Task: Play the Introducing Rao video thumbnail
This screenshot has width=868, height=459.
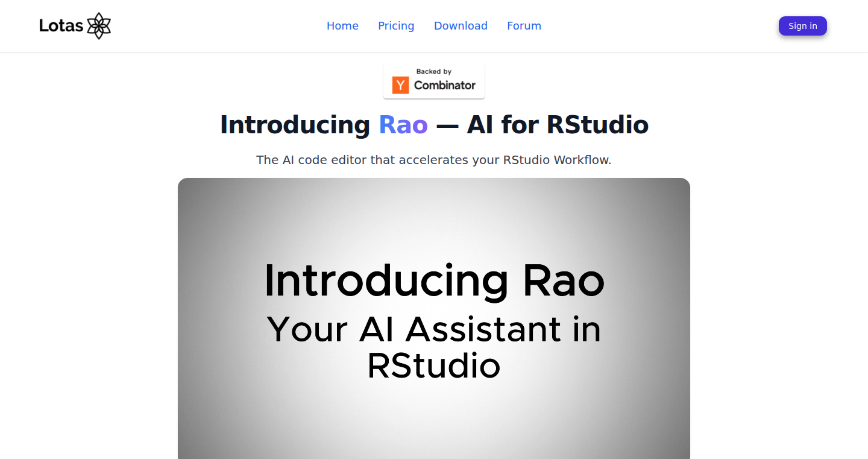Action: (x=434, y=318)
